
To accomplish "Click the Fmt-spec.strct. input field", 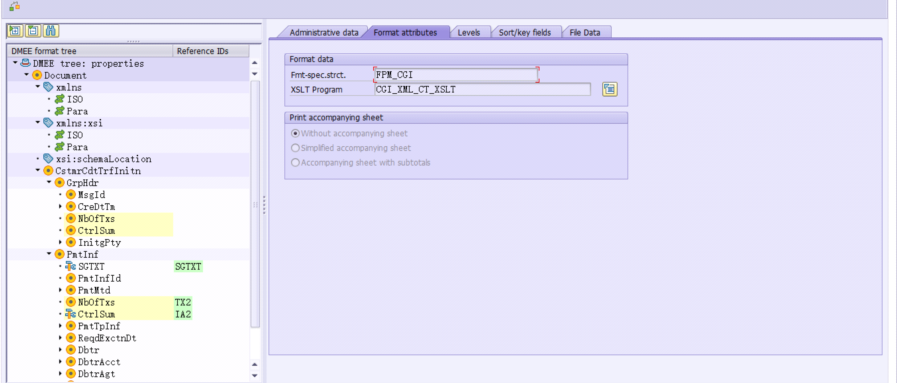I will pos(456,74).
